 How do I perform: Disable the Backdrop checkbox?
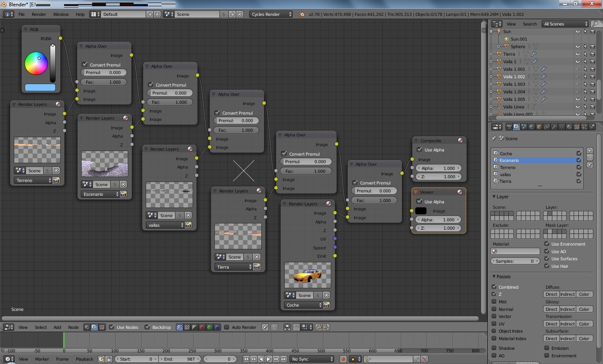pyautogui.click(x=147, y=327)
